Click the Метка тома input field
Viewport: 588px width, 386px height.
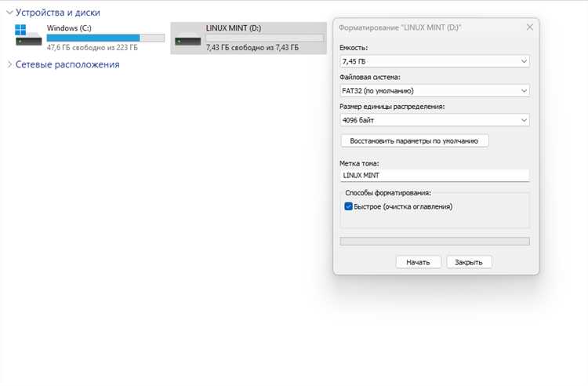434,175
